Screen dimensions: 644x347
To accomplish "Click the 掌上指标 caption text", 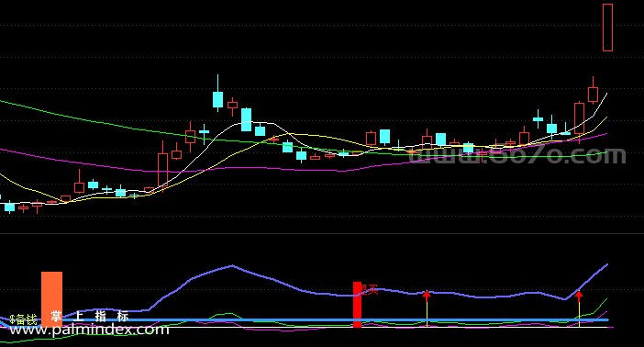I will click(x=90, y=316).
